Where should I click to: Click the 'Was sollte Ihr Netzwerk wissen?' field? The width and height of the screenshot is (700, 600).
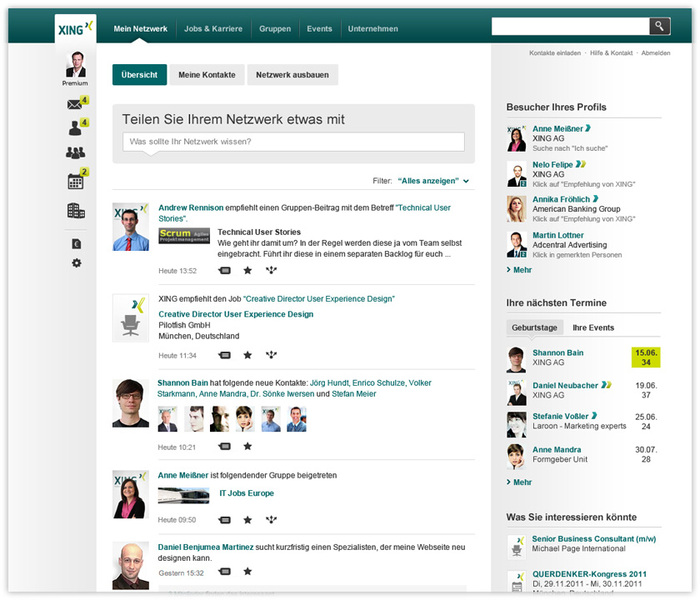(x=293, y=142)
